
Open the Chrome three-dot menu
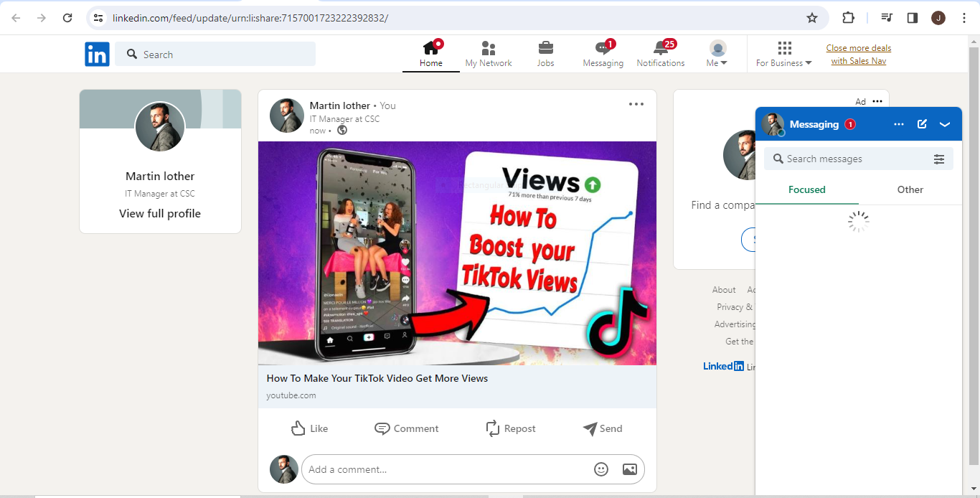pyautogui.click(x=964, y=18)
